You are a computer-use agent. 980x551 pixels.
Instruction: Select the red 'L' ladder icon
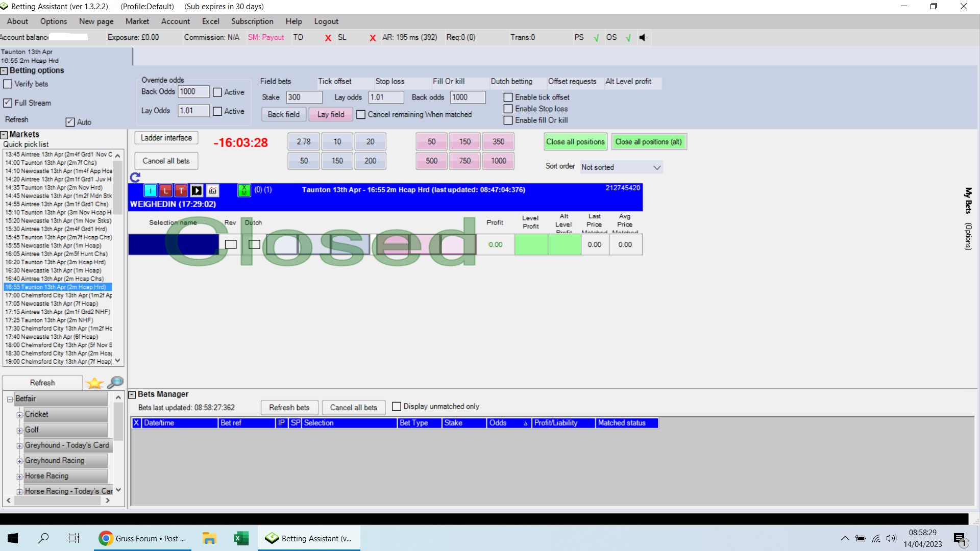point(166,190)
